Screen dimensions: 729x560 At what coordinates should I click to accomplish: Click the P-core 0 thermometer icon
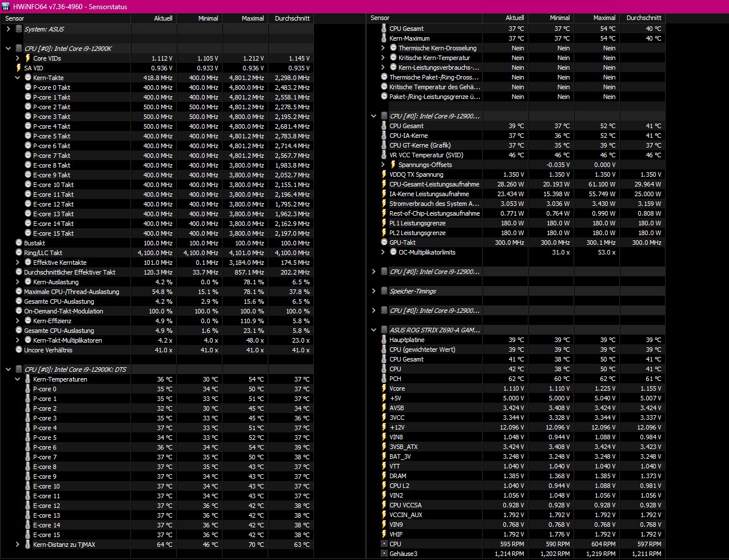tap(28, 389)
